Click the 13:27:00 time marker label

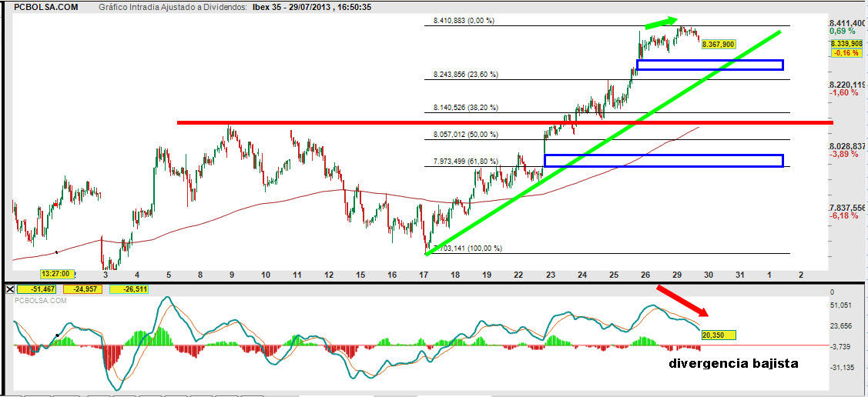click(x=57, y=273)
